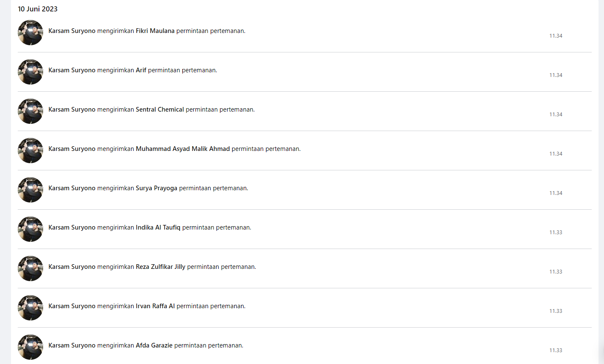Image resolution: width=604 pixels, height=364 pixels.
Task: Click avatar in Muhammad Asyad Malik Ahmad row
Action: tap(30, 151)
